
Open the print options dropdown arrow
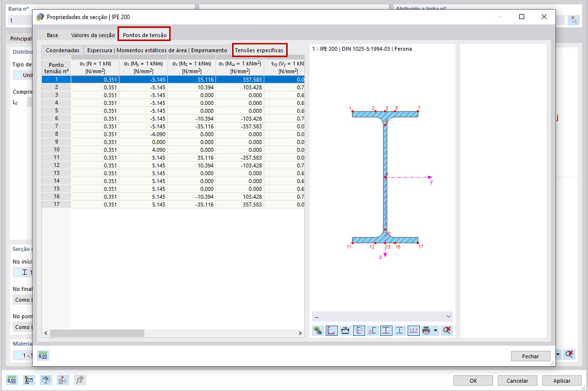435,330
